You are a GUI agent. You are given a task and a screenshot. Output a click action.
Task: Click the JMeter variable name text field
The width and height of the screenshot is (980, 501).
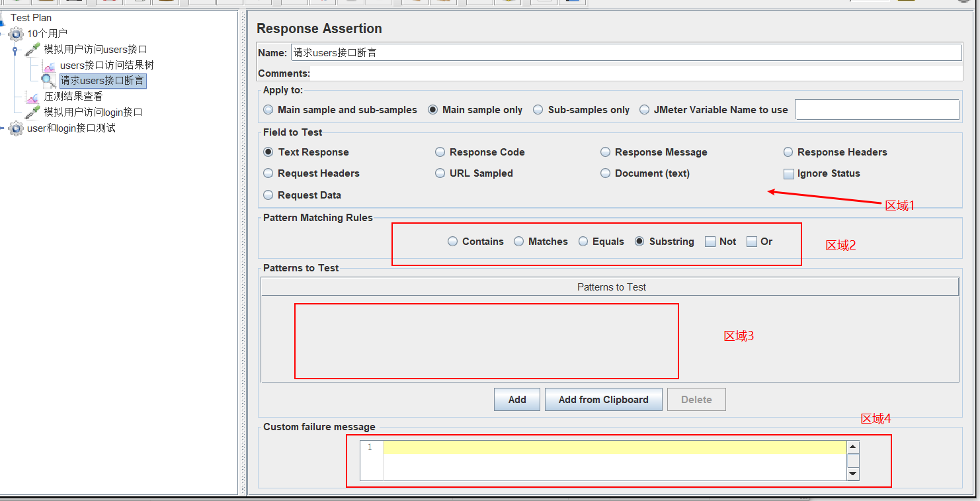coord(877,110)
